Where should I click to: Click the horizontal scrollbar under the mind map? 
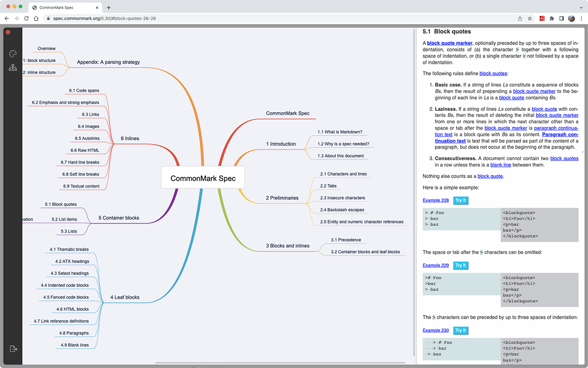coord(279,363)
